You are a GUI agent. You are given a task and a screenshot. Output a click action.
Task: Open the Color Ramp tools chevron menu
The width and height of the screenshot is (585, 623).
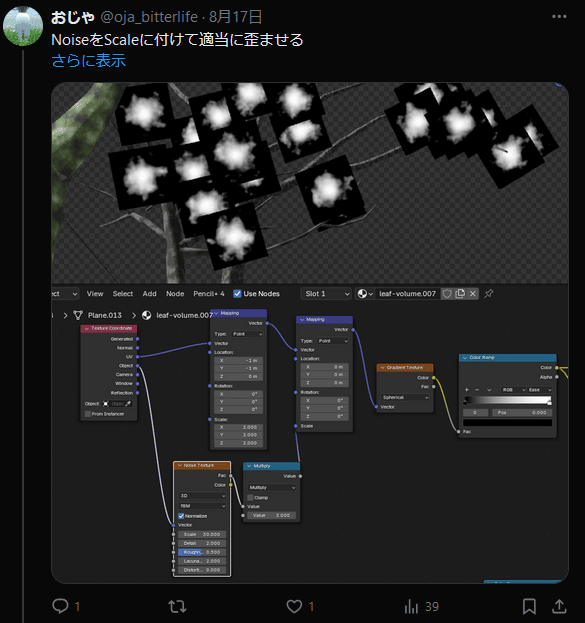tap(489, 390)
